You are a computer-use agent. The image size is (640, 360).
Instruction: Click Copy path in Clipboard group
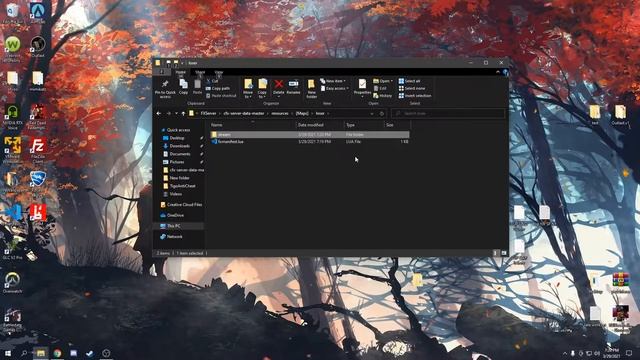218,88
